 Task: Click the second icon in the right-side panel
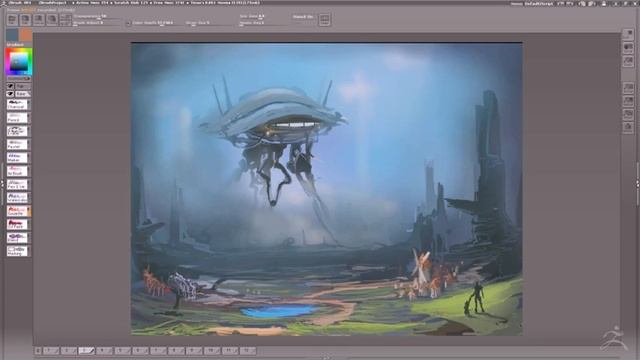point(628,47)
